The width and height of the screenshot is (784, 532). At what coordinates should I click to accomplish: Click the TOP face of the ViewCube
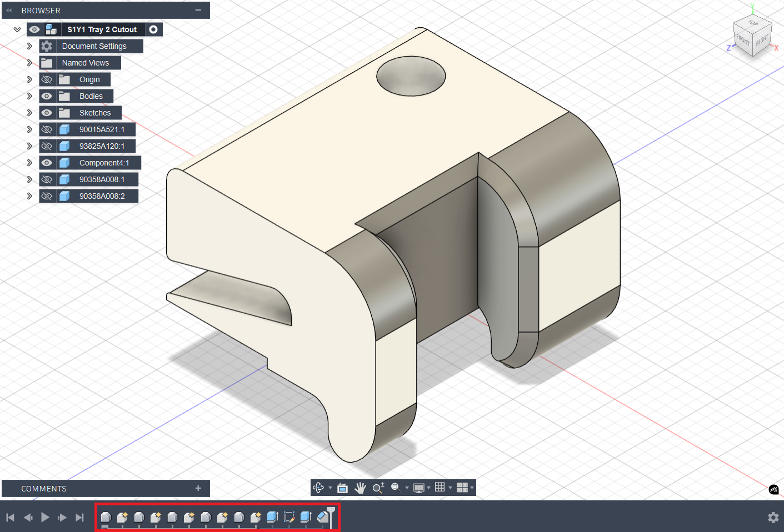[752, 23]
